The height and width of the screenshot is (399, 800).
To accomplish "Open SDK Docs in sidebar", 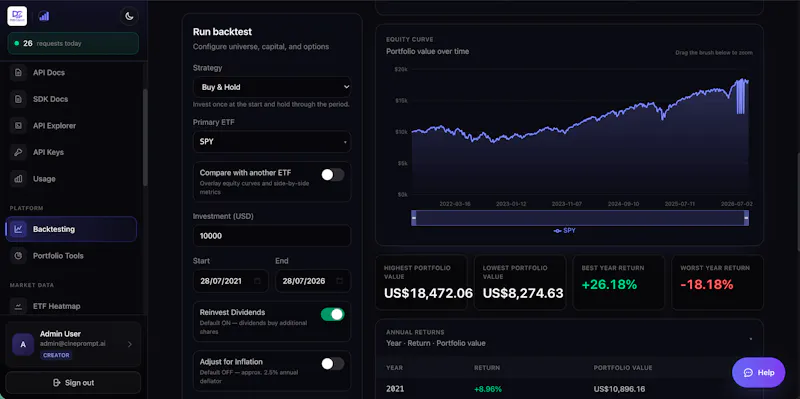I will 71,99.
